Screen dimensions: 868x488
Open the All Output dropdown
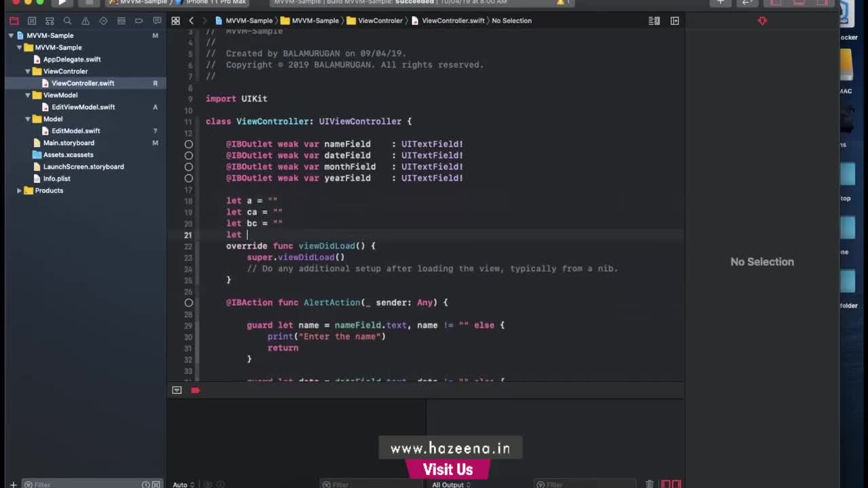point(451,484)
